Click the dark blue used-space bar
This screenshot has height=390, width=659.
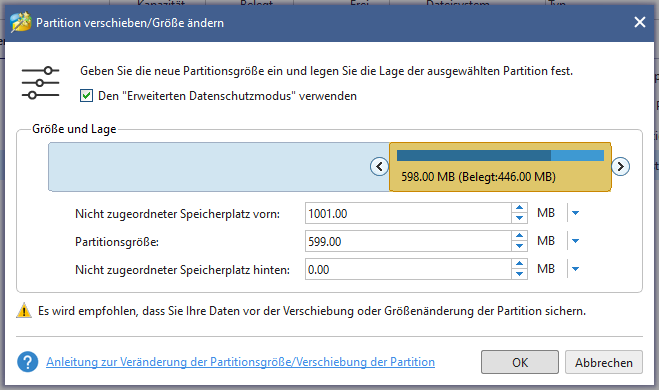tap(474, 155)
